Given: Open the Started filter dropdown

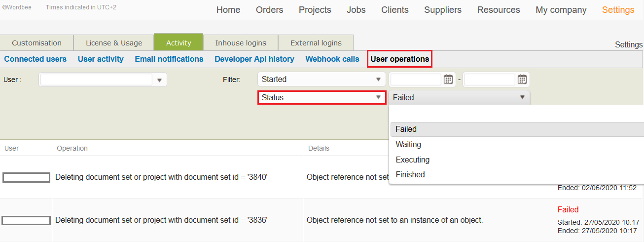Looking at the screenshot, I should pos(322,80).
